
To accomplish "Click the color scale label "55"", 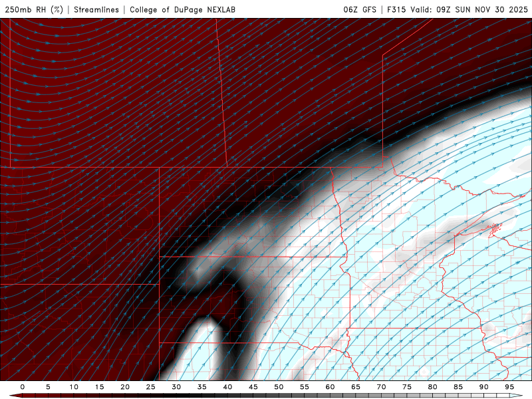I will coord(305,387).
